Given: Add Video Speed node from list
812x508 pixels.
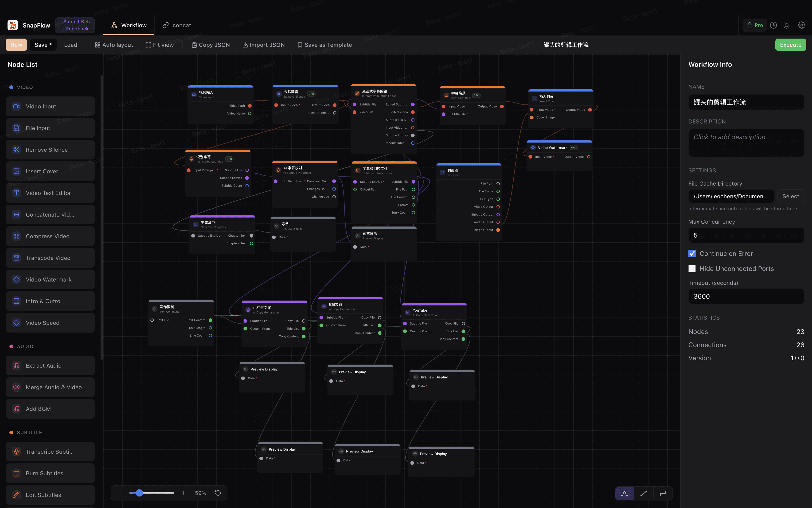Looking at the screenshot, I should (50, 323).
